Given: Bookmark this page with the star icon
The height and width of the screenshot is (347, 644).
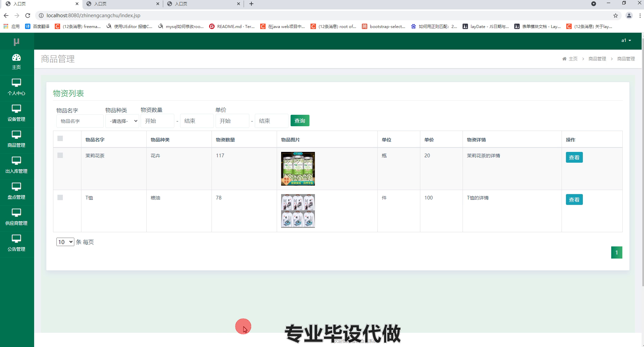Looking at the screenshot, I should point(616,16).
